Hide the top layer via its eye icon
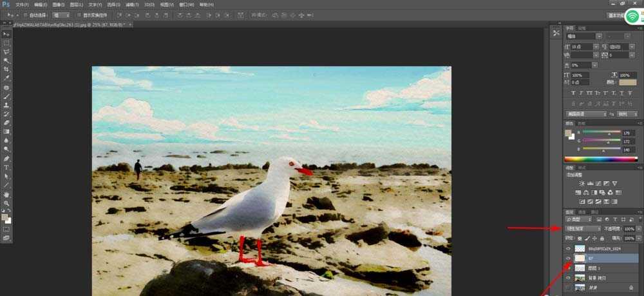This screenshot has width=644, height=296. point(569,249)
